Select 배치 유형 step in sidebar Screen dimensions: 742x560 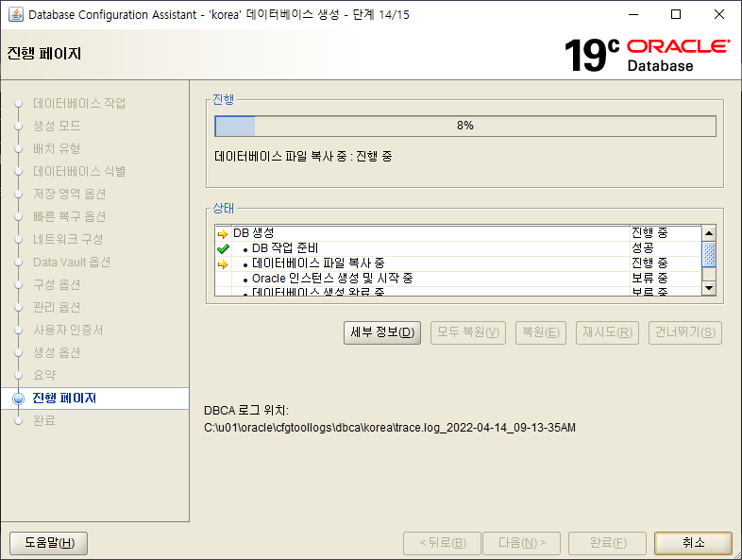pyautogui.click(x=57, y=148)
